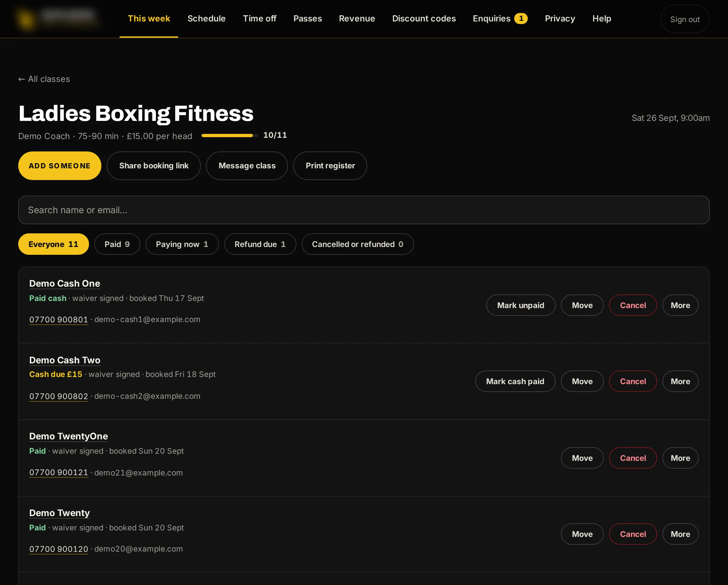This screenshot has width=728, height=585.
Task: Mark Demo Cash One unpaid
Action: click(521, 305)
